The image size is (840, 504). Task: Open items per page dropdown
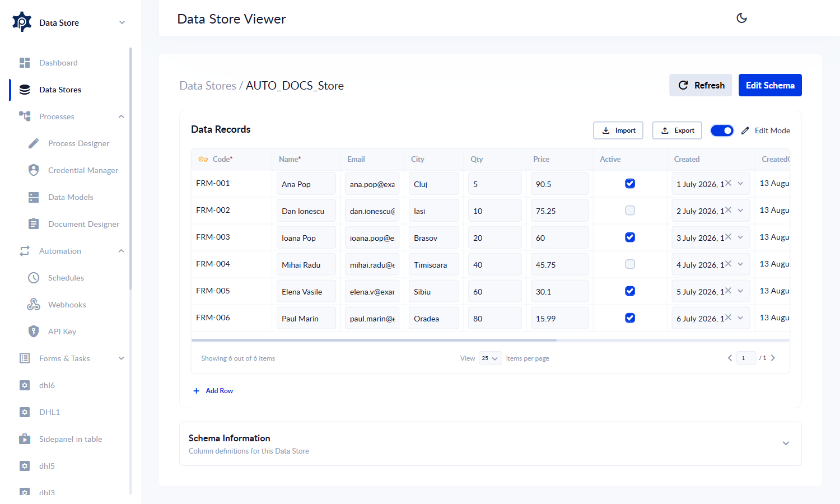pos(490,358)
